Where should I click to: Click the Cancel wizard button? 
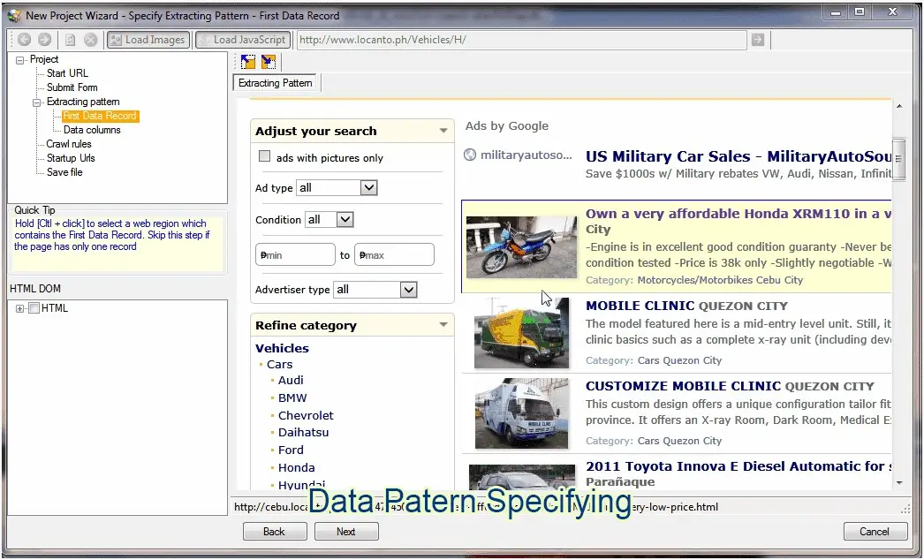click(x=875, y=531)
